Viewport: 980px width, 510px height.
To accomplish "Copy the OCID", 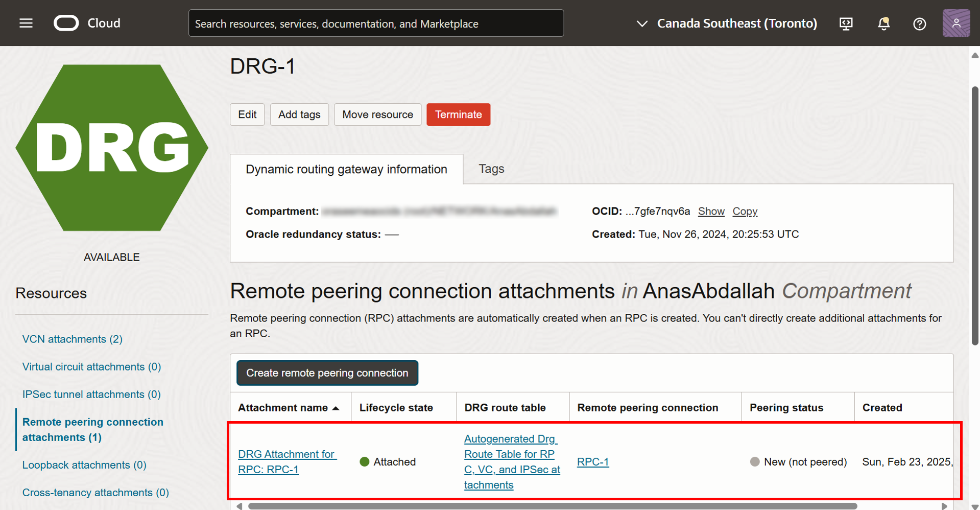I will [745, 211].
